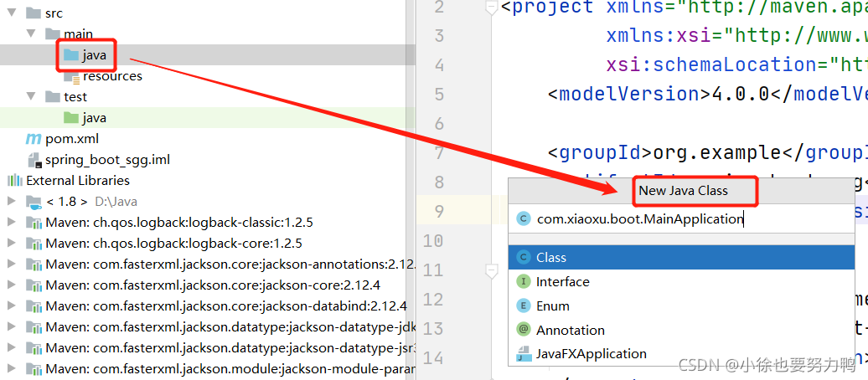
Task: Click the com.xiaoxu.boot.MainApplication name field
Action: coord(681,218)
